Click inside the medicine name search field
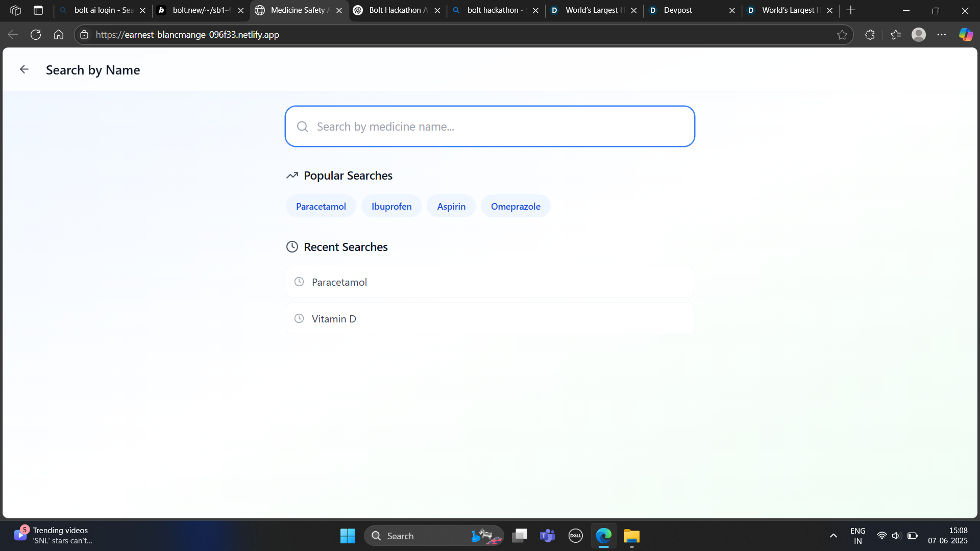Viewport: 980px width, 551px height. 489,126
